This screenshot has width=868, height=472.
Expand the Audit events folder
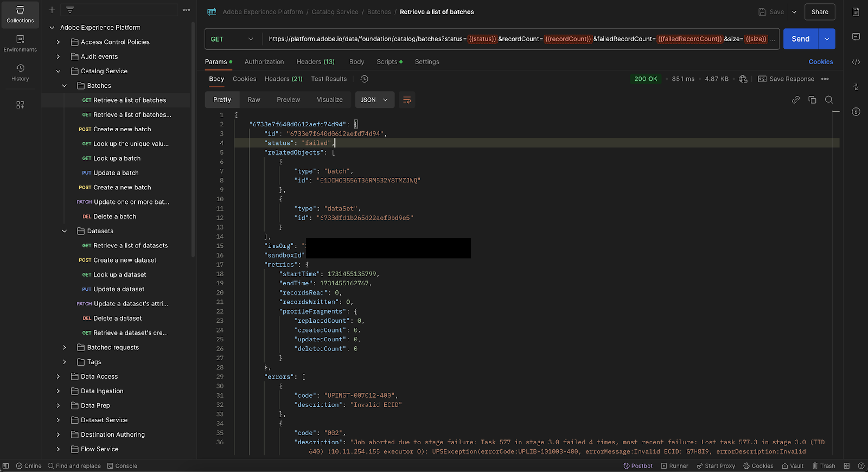click(x=58, y=57)
